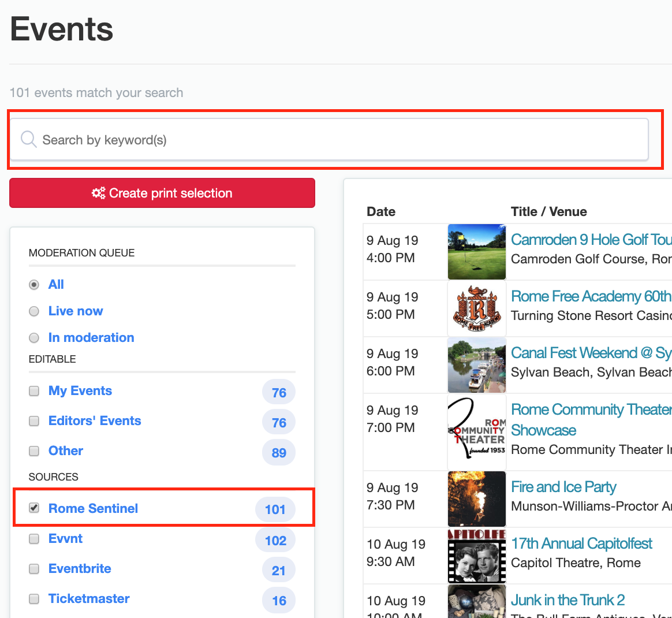This screenshot has width=672, height=618.
Task: Click the Evvnt source link
Action: pos(65,538)
